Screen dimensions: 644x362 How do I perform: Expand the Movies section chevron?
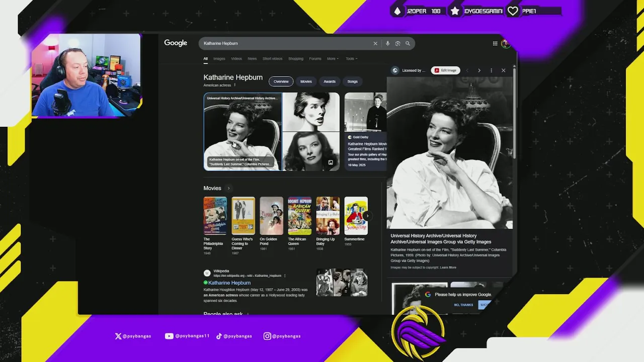(228, 188)
